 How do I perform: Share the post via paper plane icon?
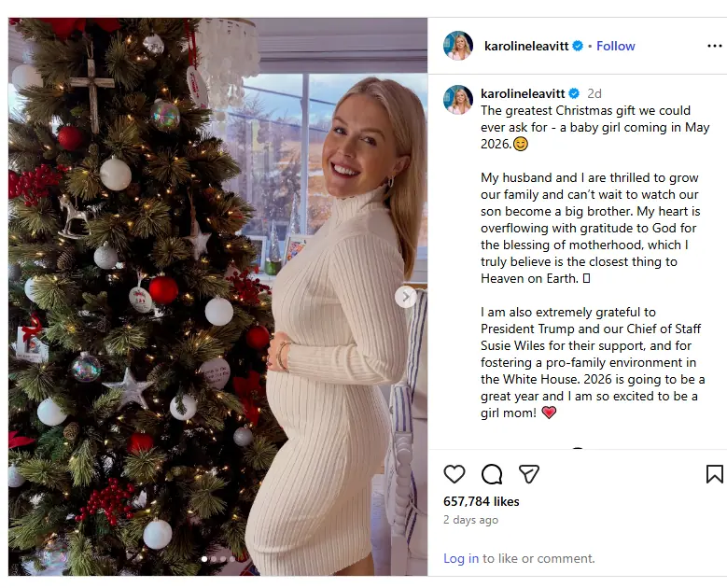[x=529, y=474]
